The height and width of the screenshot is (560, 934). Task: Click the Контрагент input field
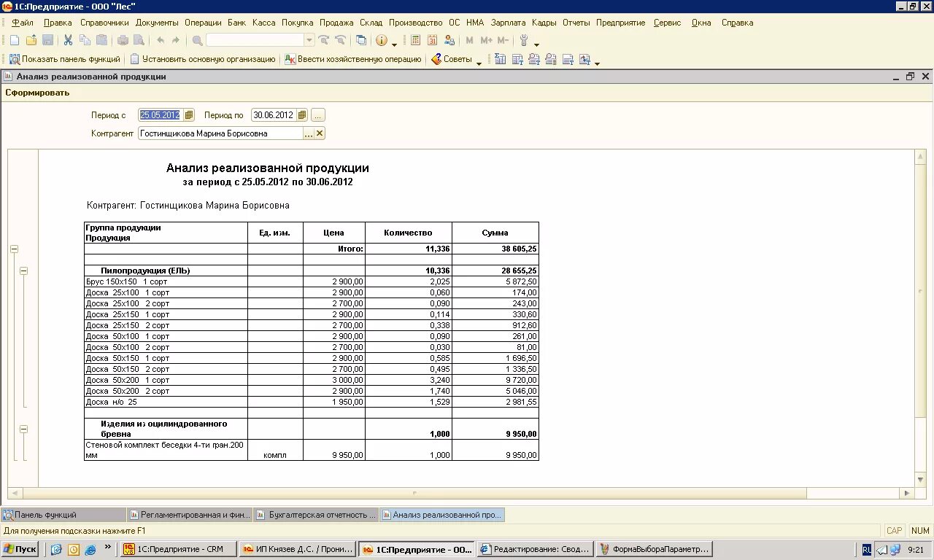coord(220,133)
